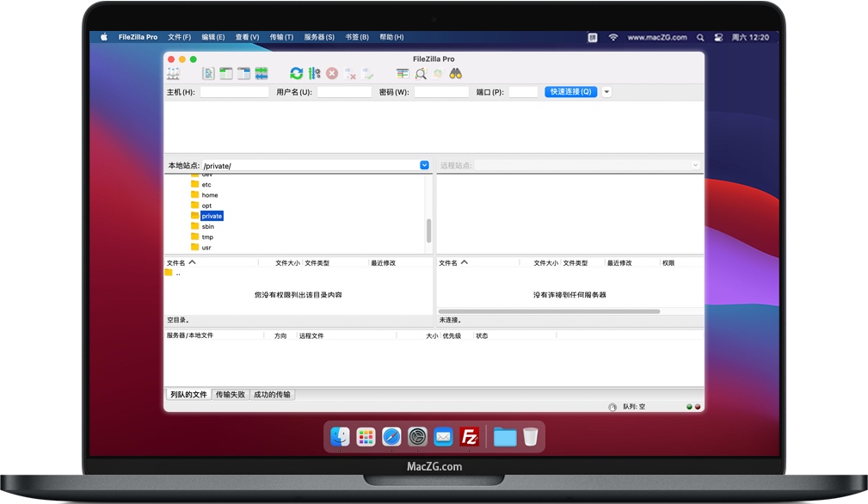This screenshot has width=868, height=504.
Task: Click the refresh file lists icon
Action: point(296,74)
